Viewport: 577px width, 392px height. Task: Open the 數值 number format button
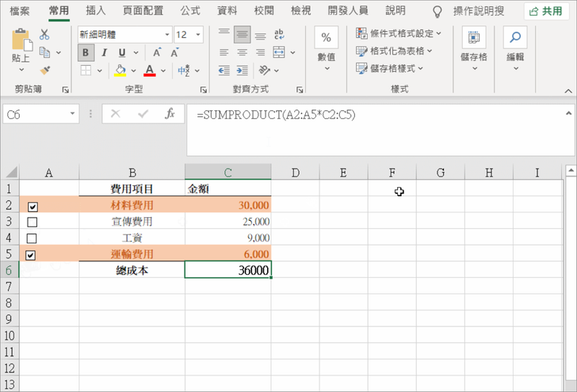[327, 48]
